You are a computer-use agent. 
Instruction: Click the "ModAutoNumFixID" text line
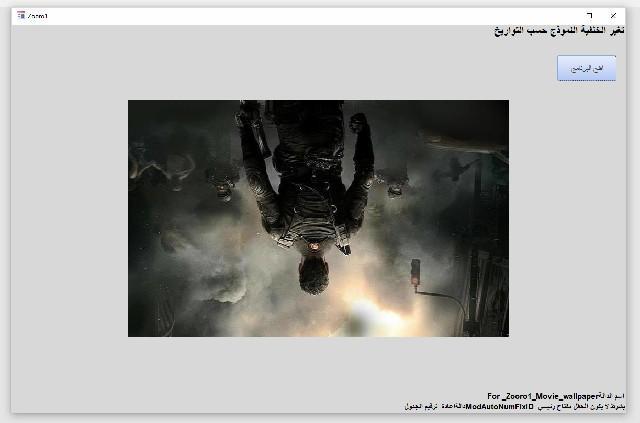515,407
